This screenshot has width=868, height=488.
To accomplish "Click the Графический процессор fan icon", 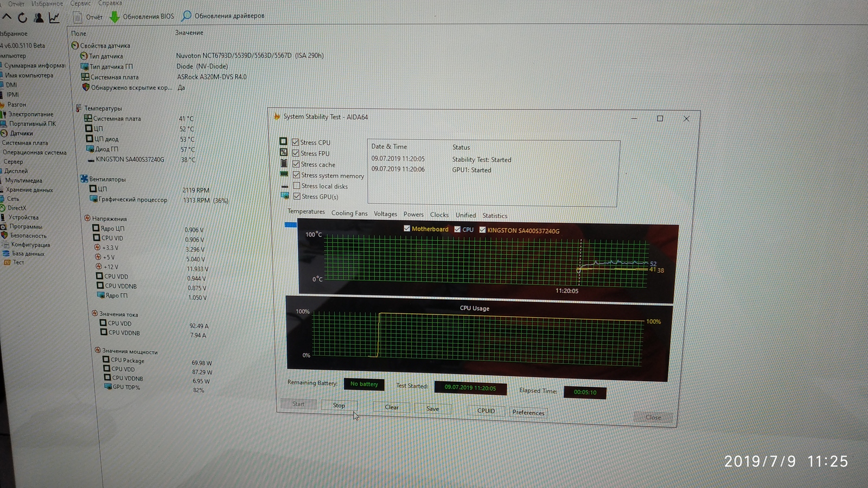I will pos(93,199).
